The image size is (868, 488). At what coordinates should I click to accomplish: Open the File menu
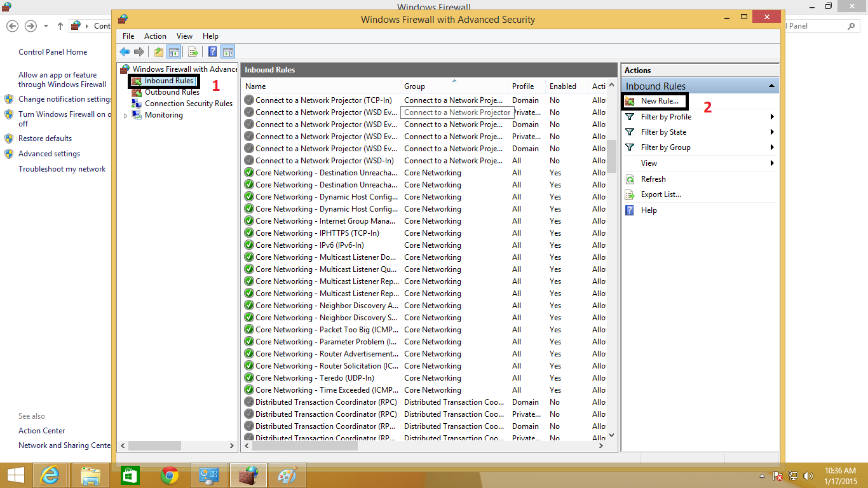128,36
